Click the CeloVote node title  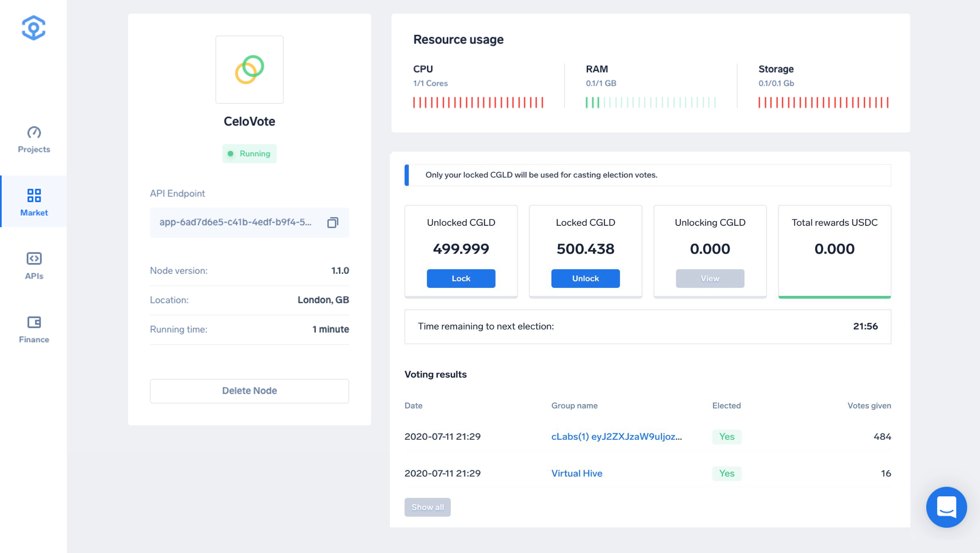(x=249, y=121)
